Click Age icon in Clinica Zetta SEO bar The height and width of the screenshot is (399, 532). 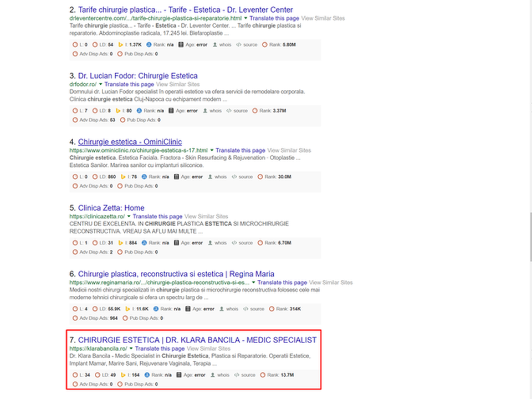point(176,243)
